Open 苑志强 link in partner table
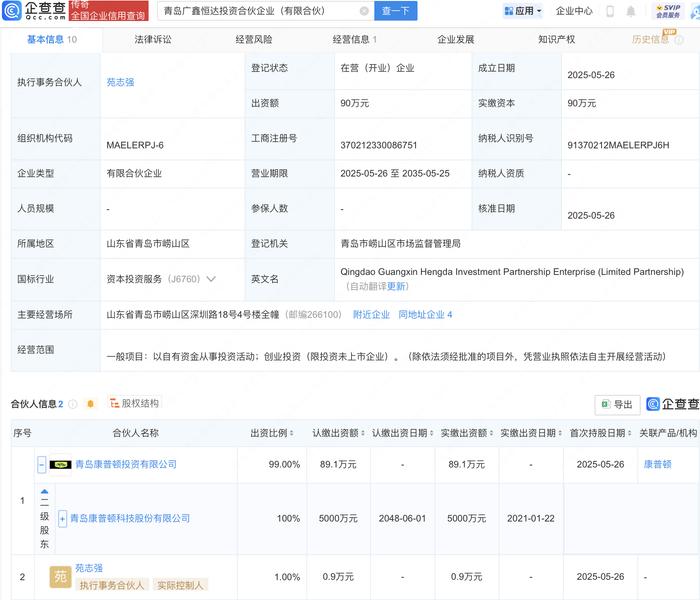The image size is (700, 600). point(89,568)
